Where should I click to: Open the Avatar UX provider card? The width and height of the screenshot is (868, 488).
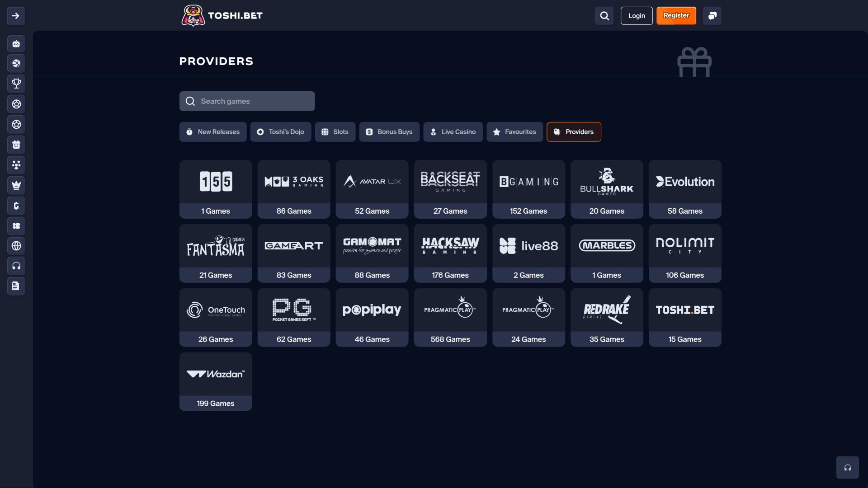click(x=372, y=189)
